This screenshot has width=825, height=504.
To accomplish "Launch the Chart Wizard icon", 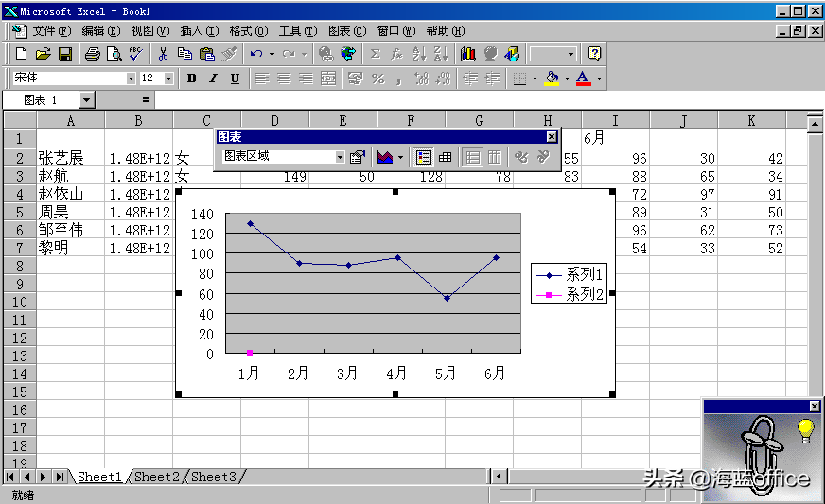I will (x=467, y=54).
